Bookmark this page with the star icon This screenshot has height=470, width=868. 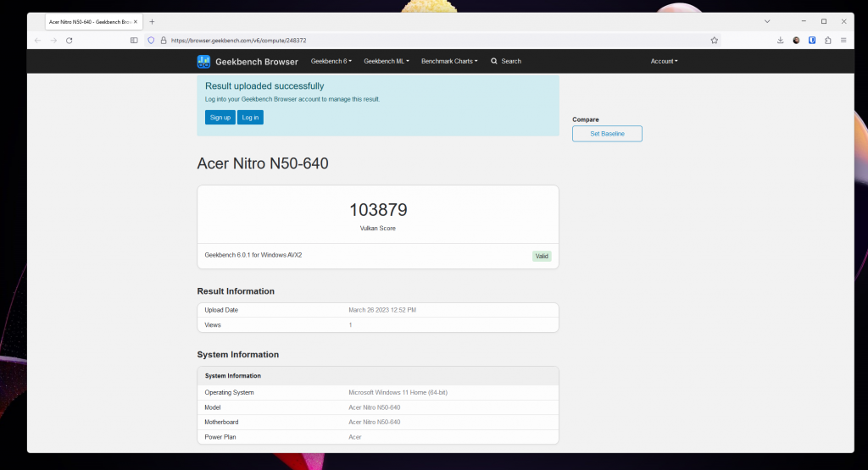(x=714, y=41)
